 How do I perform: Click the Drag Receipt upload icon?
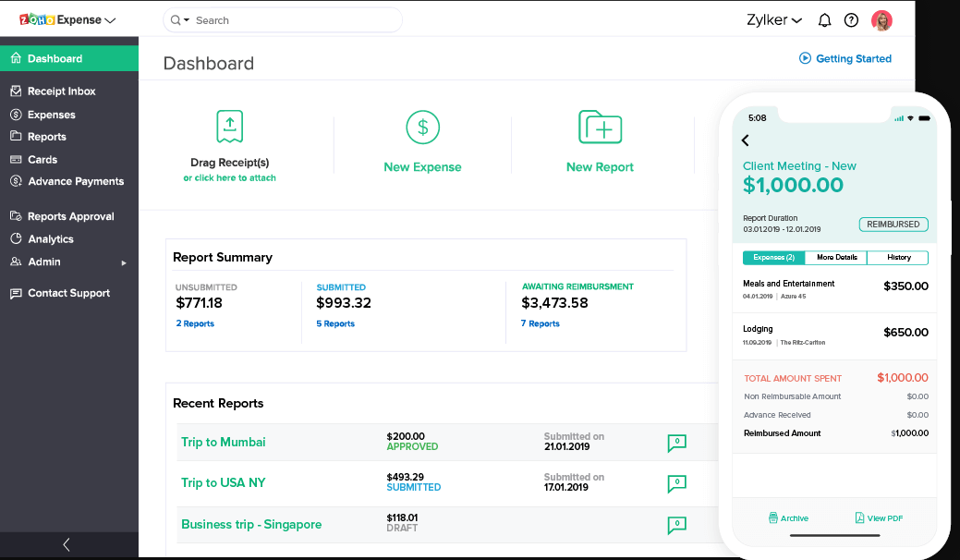click(x=229, y=126)
